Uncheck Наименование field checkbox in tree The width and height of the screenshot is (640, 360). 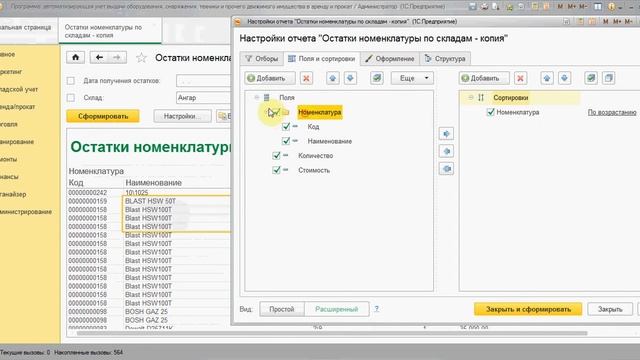point(286,141)
